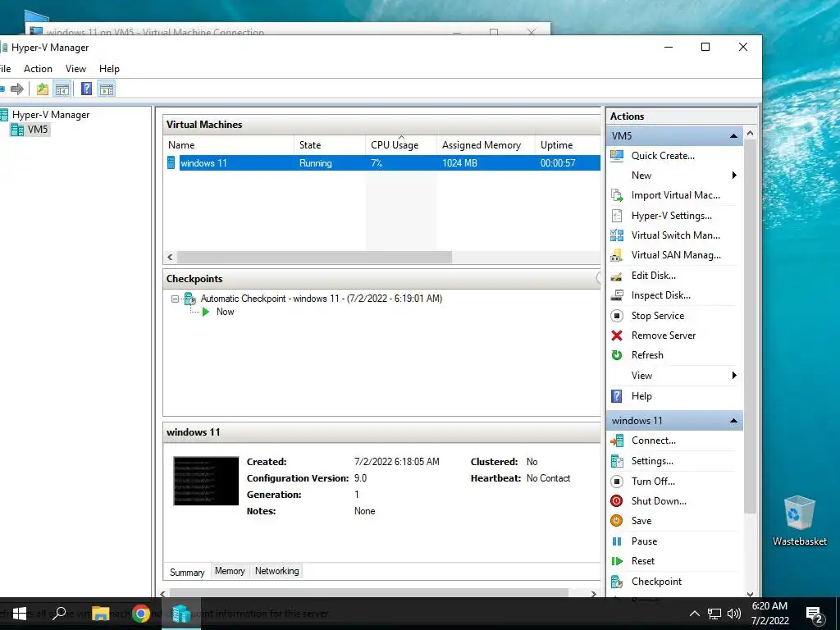
Task: Click the network tray icon
Action: pos(714,614)
